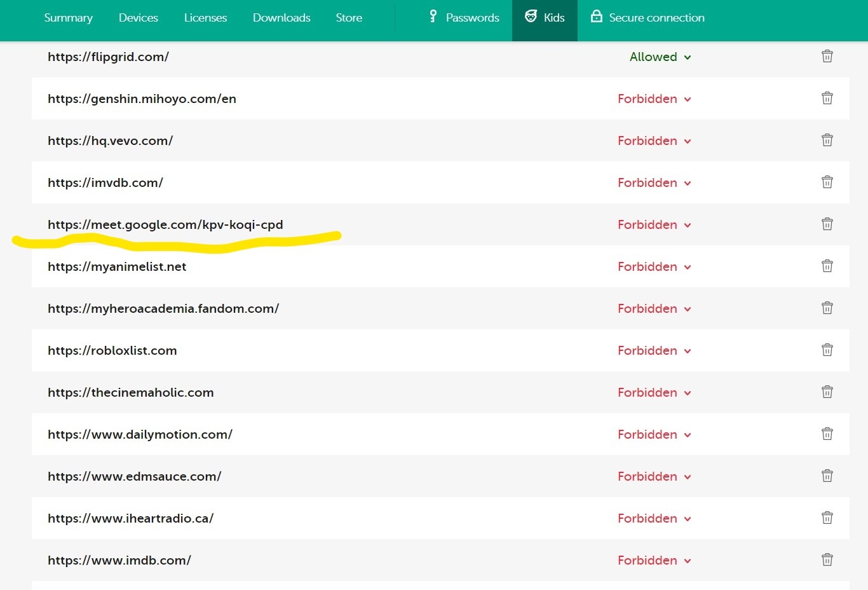
Task: Change the Forbidden status of www.iheartradio.ca
Action: [654, 518]
